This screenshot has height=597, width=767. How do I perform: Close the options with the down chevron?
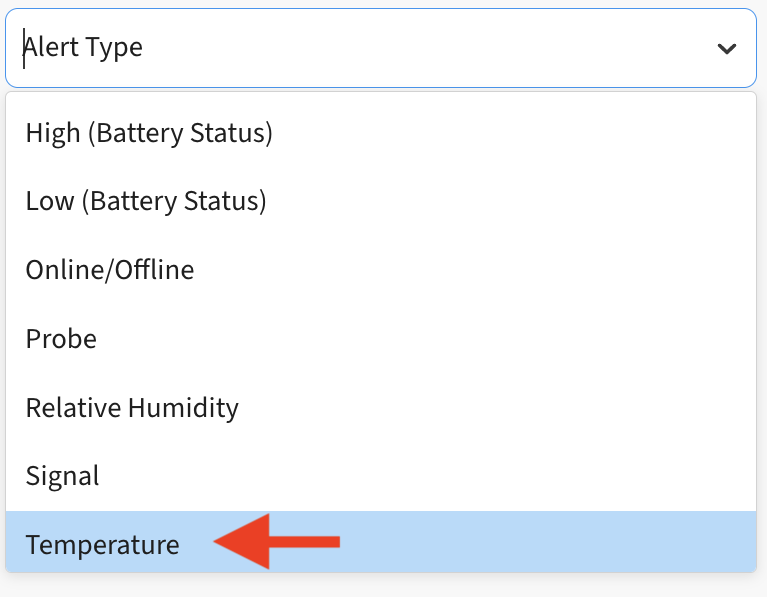click(x=727, y=48)
